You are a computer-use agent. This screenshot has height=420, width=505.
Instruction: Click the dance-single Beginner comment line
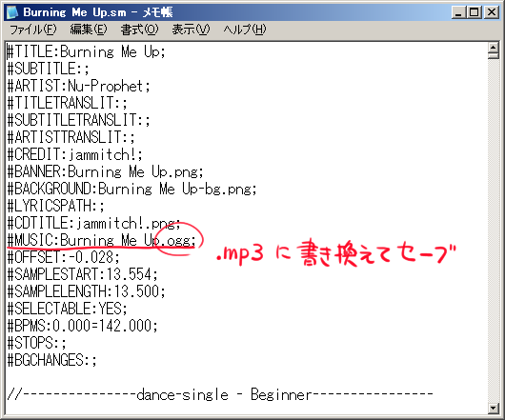point(220,394)
